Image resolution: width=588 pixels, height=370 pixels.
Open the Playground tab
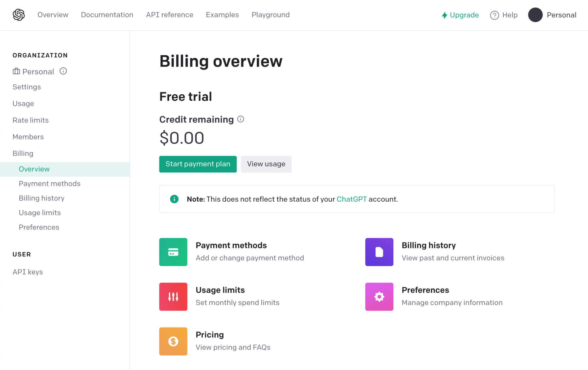[270, 15]
